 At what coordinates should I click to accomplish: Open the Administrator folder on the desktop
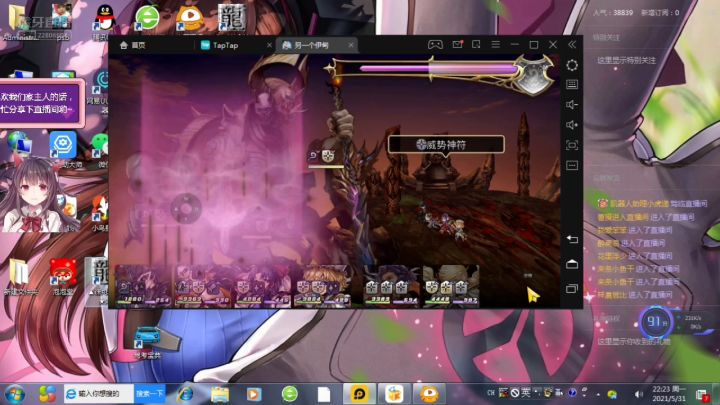tap(18, 22)
